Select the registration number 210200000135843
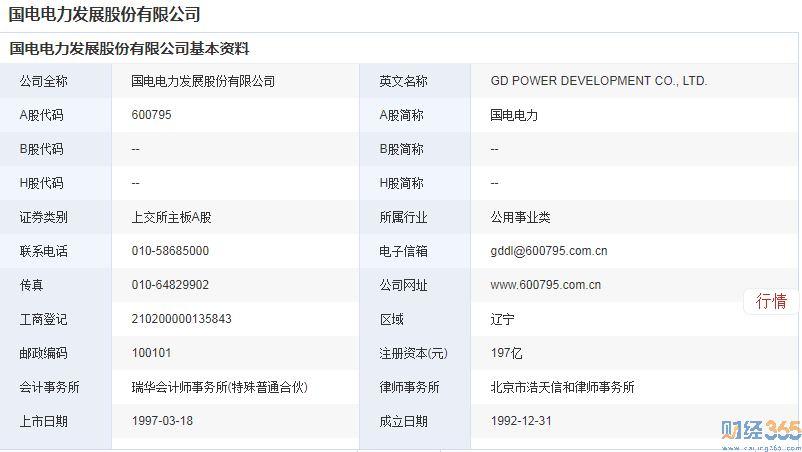 click(182, 319)
